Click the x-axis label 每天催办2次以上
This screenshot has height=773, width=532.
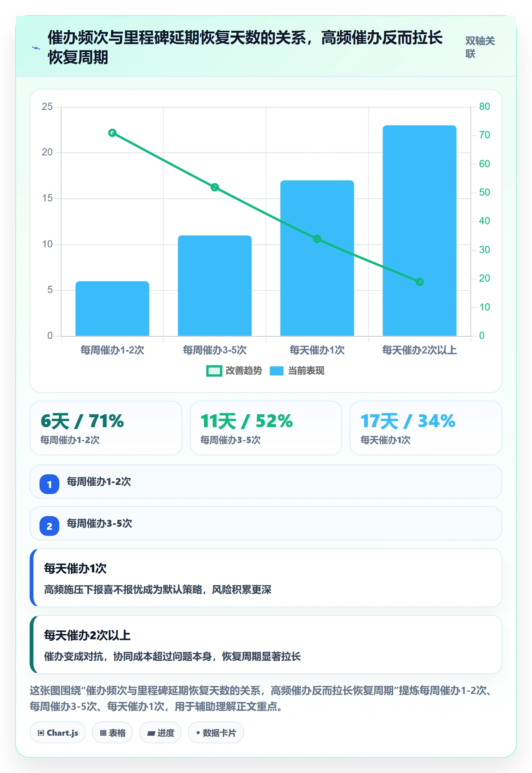point(420,350)
